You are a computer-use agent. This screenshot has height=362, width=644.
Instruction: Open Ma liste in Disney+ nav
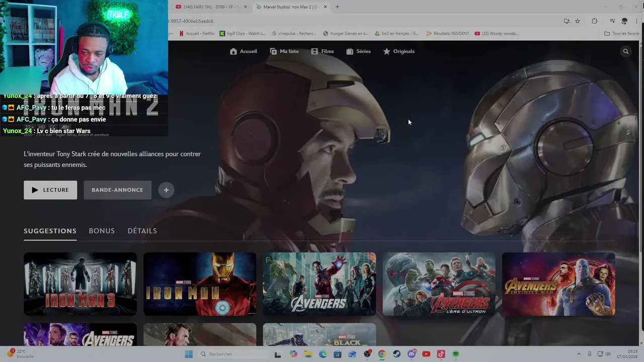[284, 51]
